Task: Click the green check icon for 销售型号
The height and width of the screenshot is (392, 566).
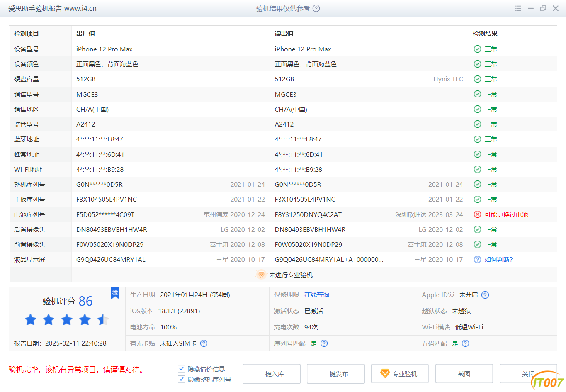Action: [x=477, y=94]
